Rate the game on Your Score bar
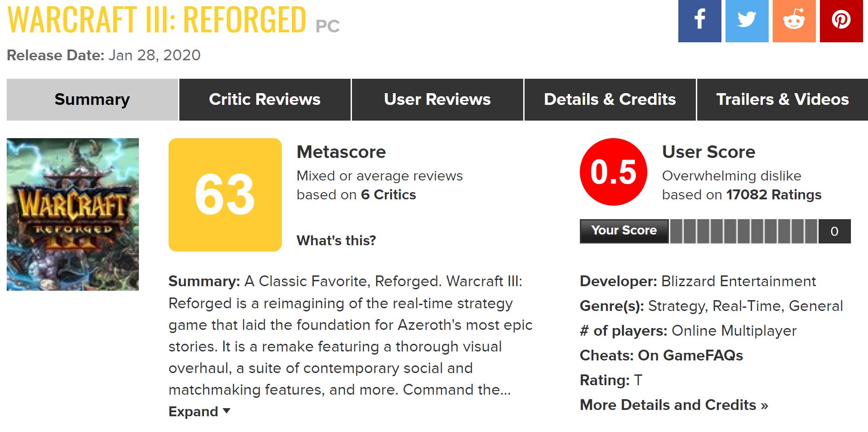Screen dimensions: 868x432 (743, 231)
